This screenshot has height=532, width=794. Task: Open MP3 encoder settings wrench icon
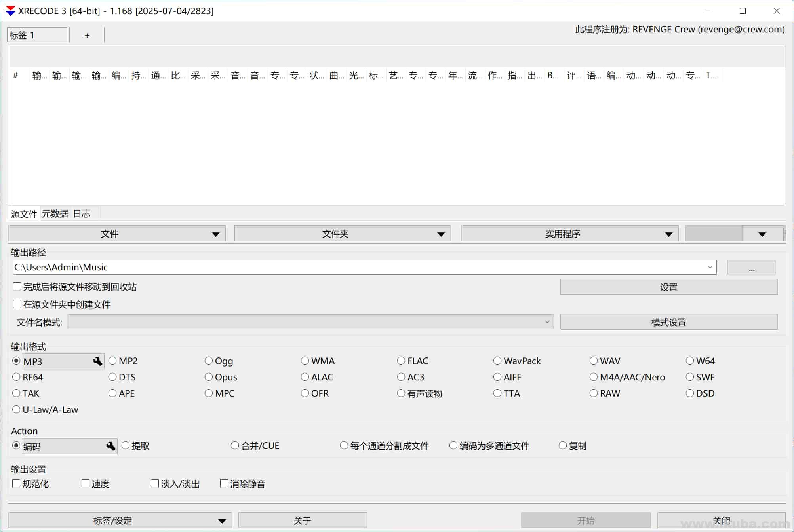[97, 361]
